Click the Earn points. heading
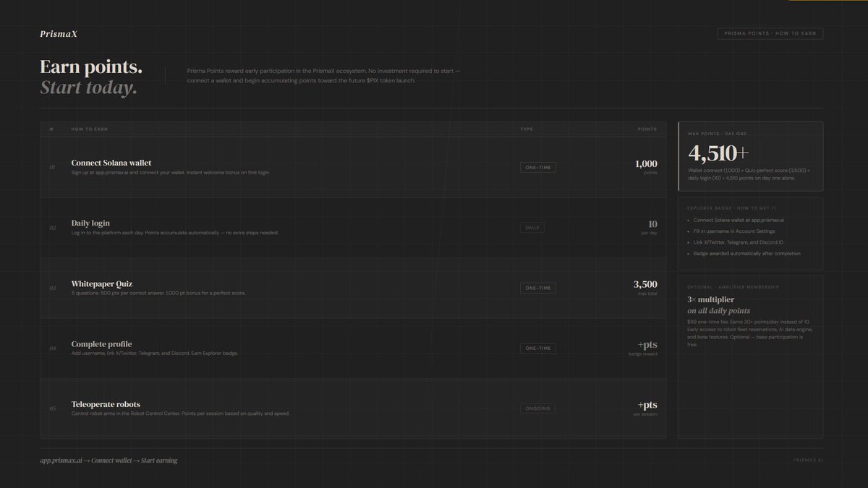 pos(91,67)
